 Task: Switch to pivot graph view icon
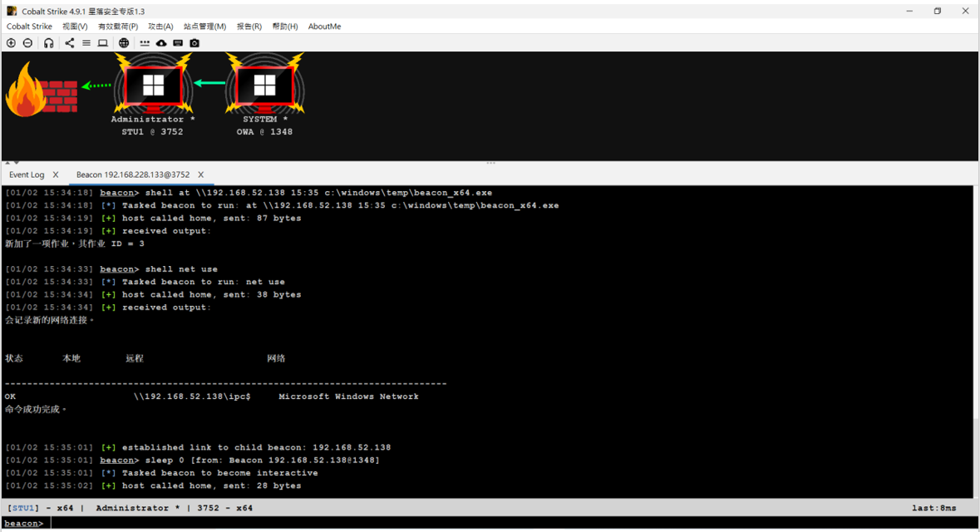[x=69, y=43]
